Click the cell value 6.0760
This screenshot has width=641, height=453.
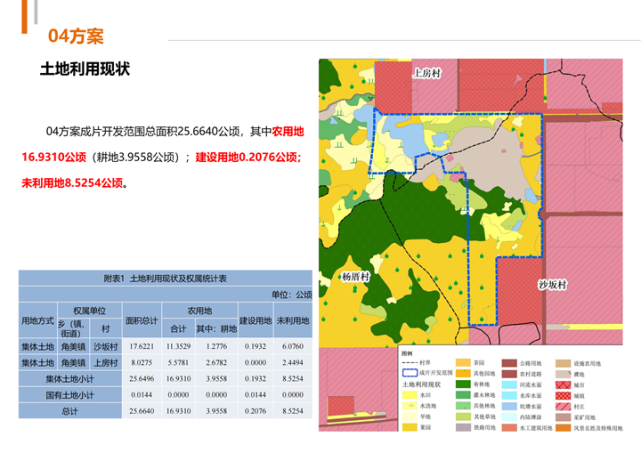click(293, 347)
